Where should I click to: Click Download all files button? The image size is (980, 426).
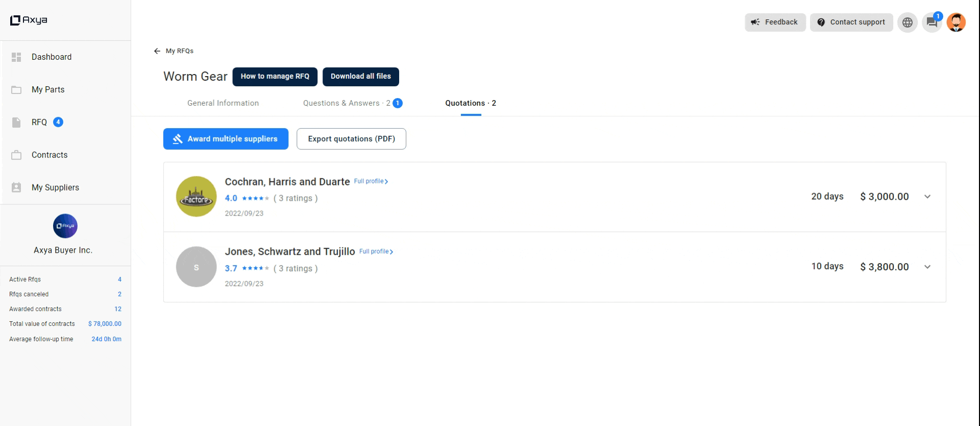tap(361, 77)
